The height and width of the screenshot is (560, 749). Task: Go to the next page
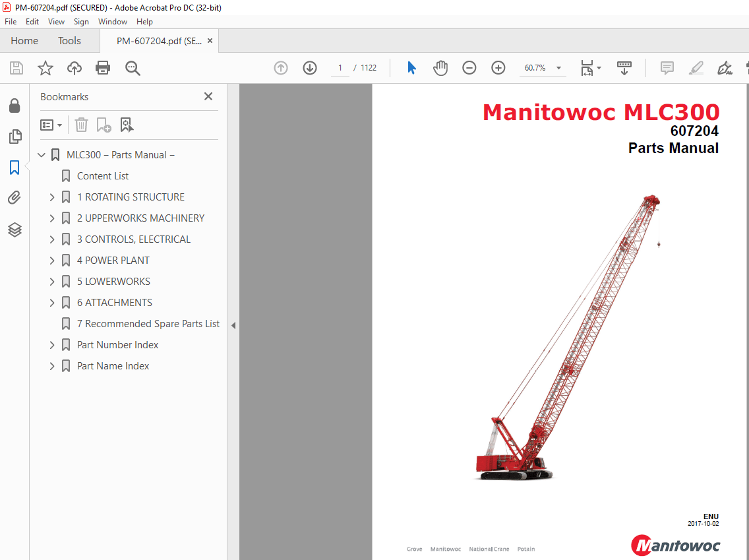[x=309, y=68]
